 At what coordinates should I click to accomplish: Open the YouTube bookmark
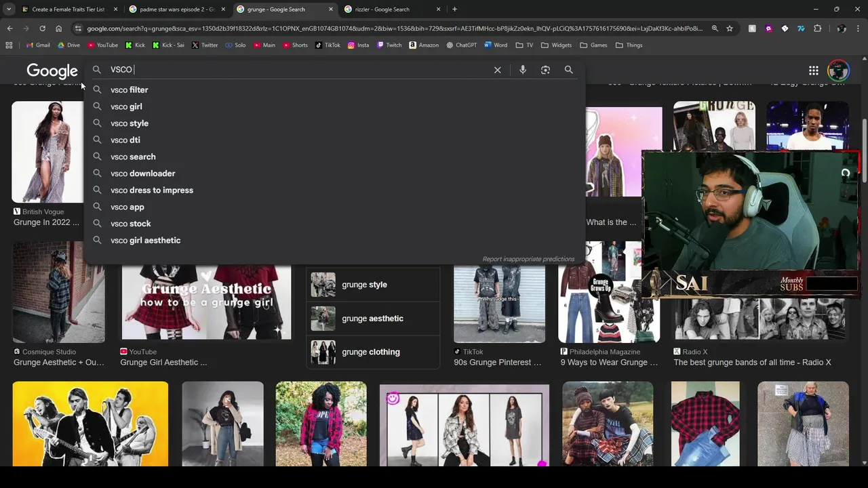click(102, 45)
